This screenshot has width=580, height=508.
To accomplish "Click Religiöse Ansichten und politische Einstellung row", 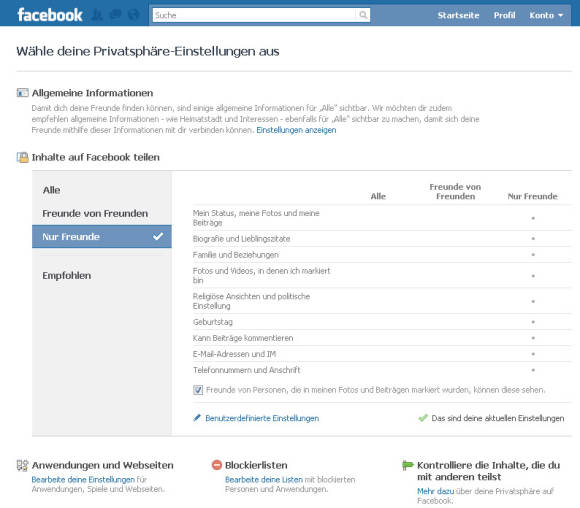I will [382, 301].
